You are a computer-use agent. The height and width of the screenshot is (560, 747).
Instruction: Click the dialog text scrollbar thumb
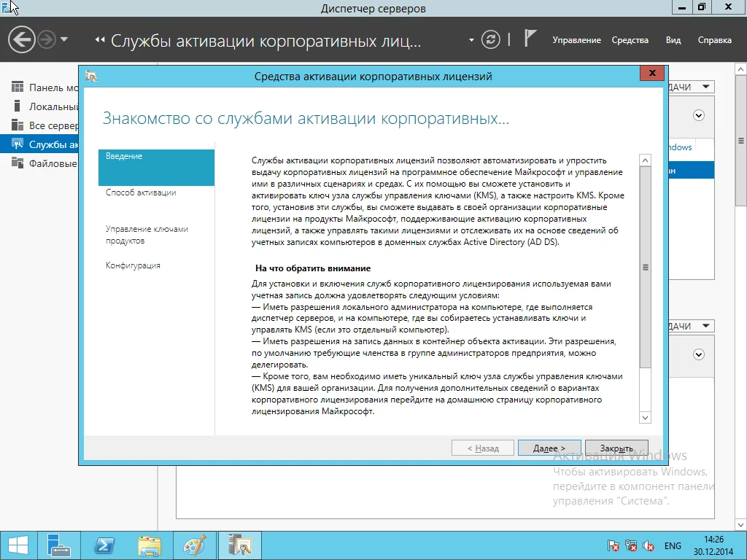pyautogui.click(x=645, y=267)
